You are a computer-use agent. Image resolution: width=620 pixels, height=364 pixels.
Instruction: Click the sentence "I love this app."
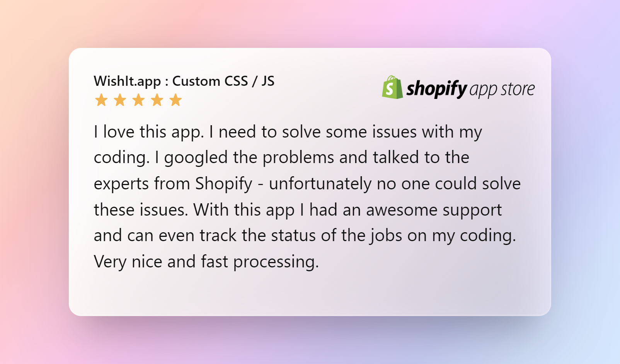click(x=149, y=133)
